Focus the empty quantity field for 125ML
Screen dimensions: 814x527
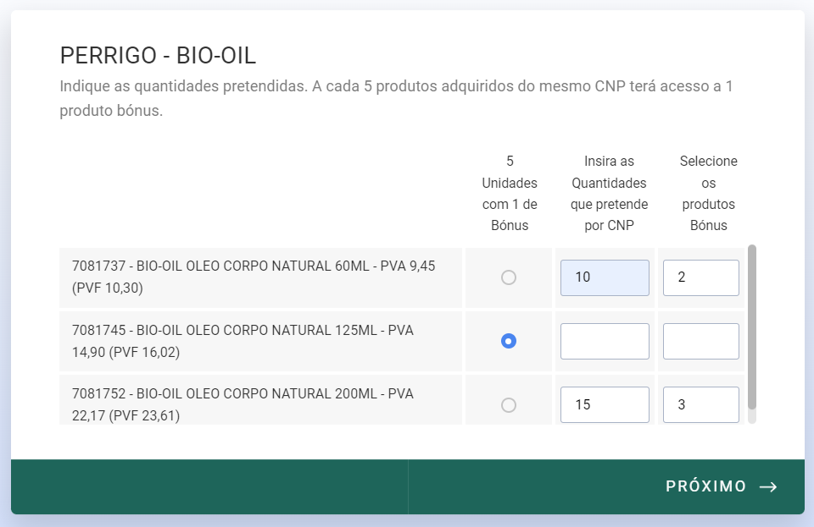tap(604, 341)
